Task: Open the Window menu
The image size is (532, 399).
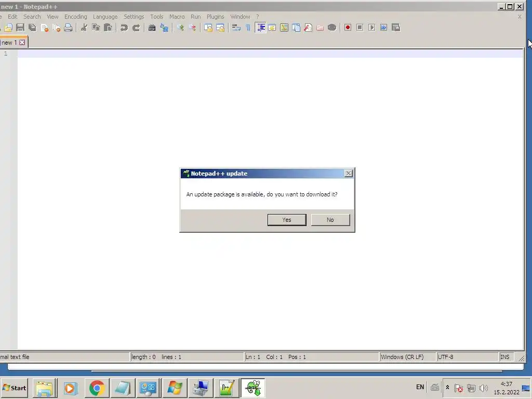Action: 240,17
